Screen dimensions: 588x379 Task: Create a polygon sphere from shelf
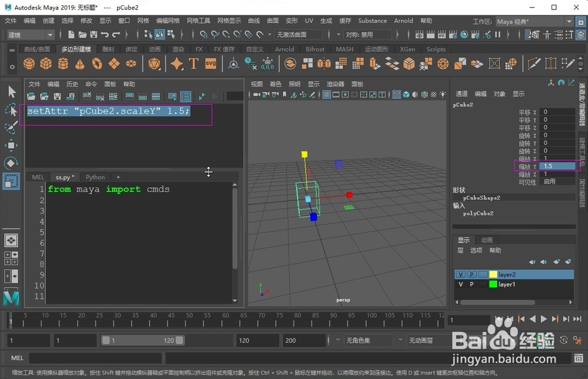(x=29, y=63)
